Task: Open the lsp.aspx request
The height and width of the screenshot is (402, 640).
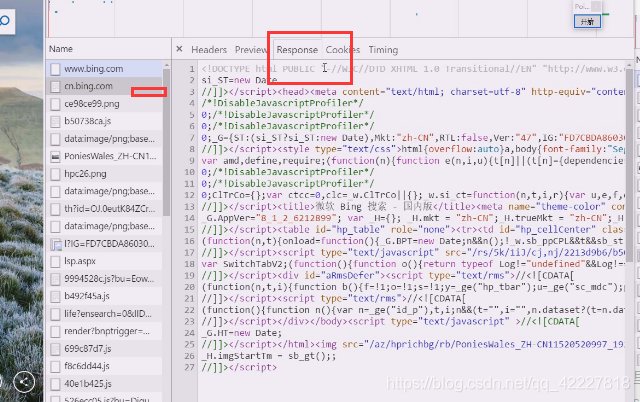Action: pyautogui.click(x=104, y=261)
